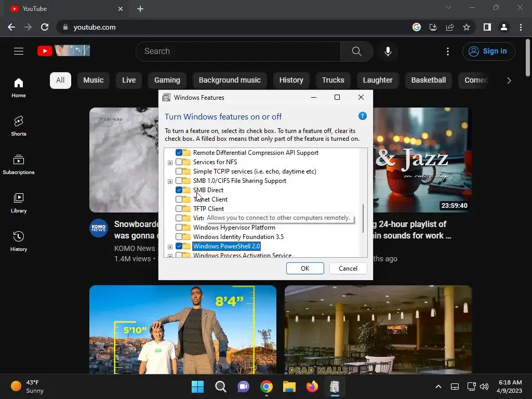Click Cancel in Windows Features dialog
This screenshot has height=399, width=532.
tap(348, 269)
